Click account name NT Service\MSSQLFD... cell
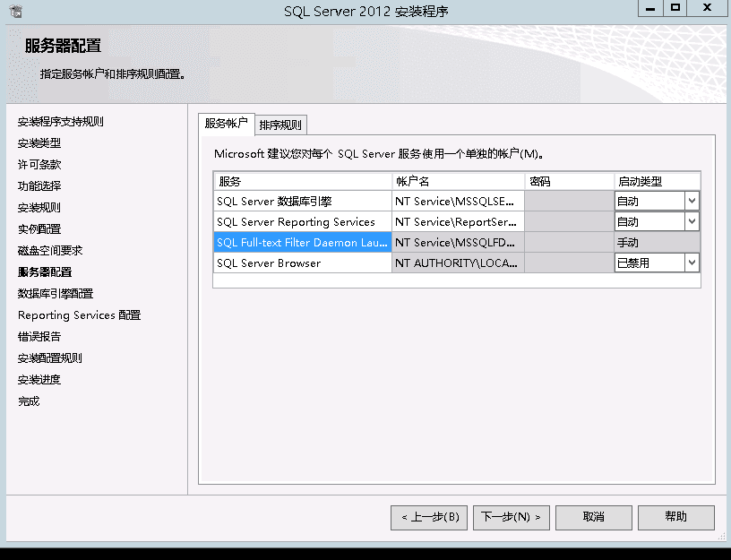Screen dimensions: 731x560 pyautogui.click(x=458, y=242)
